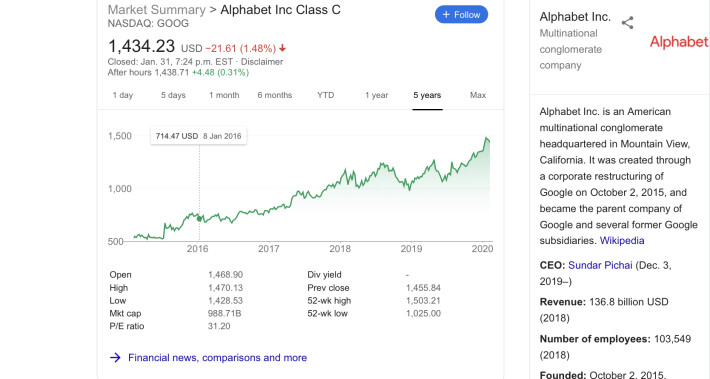Click the Market Summary breadcrumb
This screenshot has height=379, width=710.
click(157, 10)
